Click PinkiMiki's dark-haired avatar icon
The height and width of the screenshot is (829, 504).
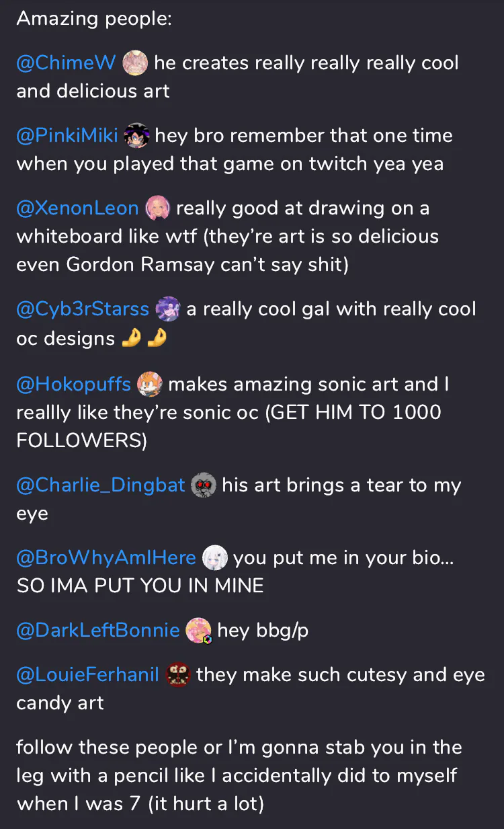tap(136, 136)
